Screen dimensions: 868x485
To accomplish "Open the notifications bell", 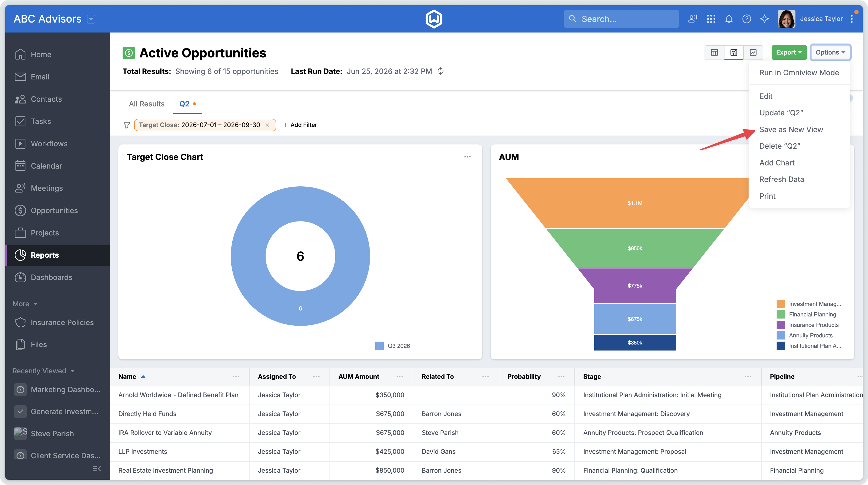I will (729, 19).
